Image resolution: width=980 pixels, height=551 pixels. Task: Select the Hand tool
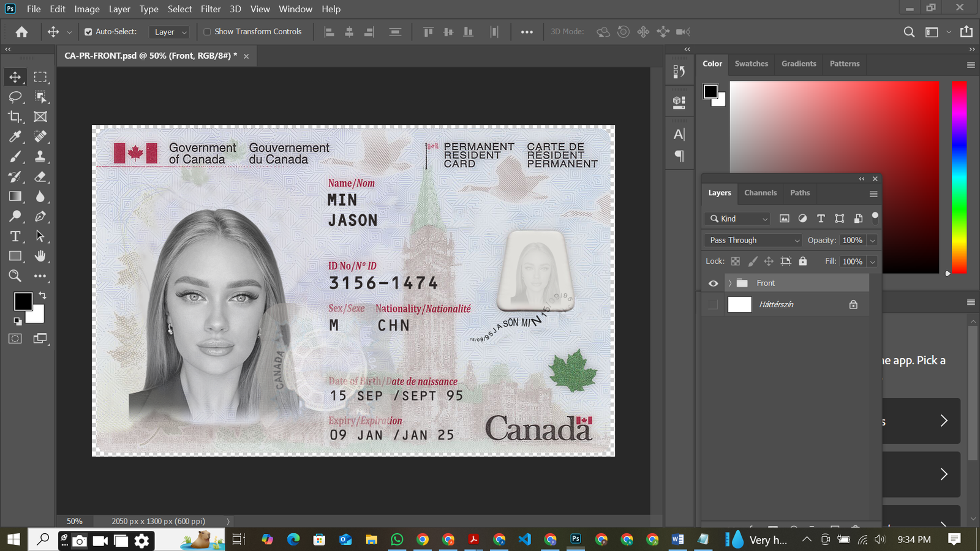tap(40, 256)
